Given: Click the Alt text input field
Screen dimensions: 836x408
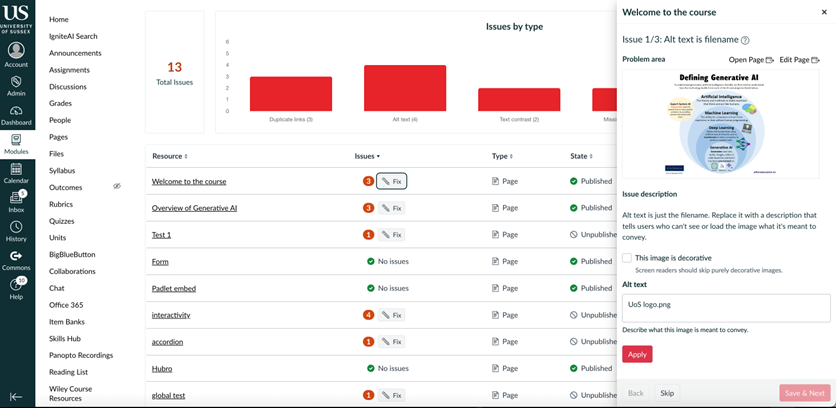Looking at the screenshot, I should coord(726,307).
